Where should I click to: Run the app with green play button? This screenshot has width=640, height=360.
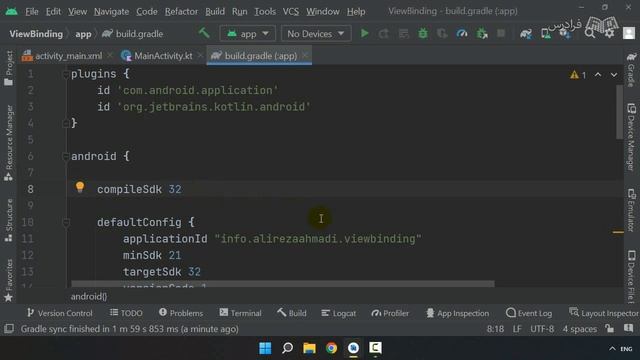tap(364, 33)
